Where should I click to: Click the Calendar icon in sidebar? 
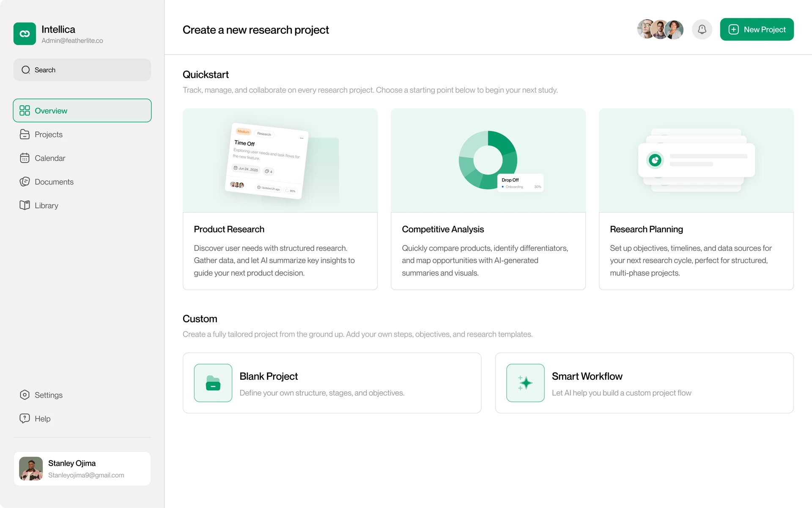point(25,158)
